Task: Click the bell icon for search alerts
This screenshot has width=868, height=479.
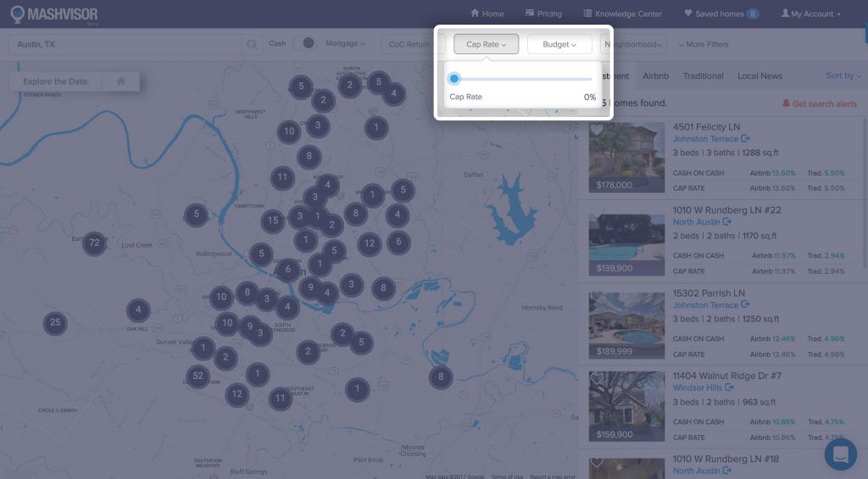Action: pos(786,103)
